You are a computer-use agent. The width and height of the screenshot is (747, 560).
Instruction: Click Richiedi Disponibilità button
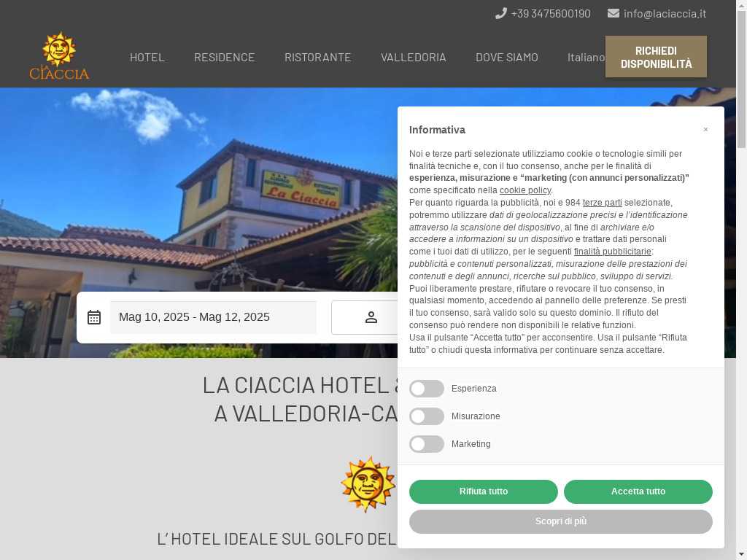coord(656,57)
